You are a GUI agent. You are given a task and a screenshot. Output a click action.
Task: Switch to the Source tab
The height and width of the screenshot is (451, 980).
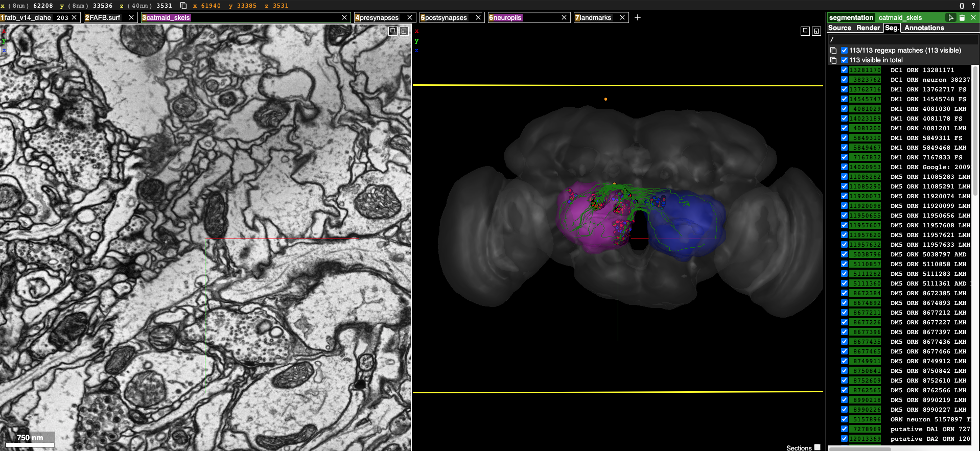839,28
